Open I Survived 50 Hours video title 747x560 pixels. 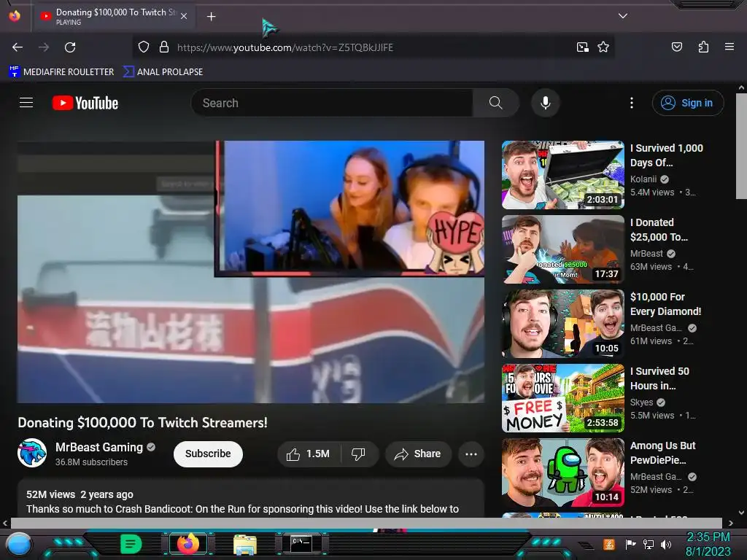click(659, 378)
